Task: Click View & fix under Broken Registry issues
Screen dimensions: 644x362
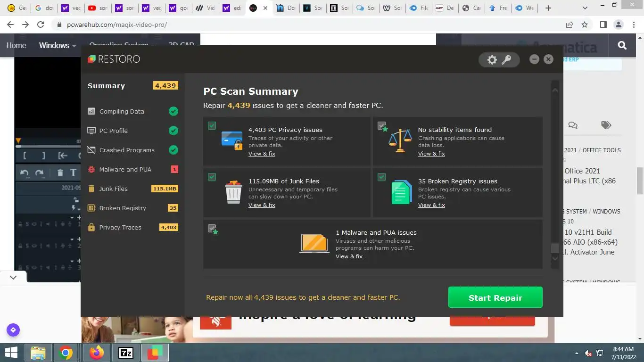Action: click(x=431, y=205)
